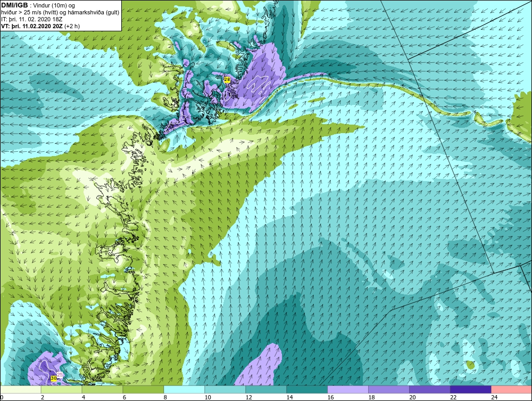Click the legend scale label '22'
This screenshot has width=532, height=401.
(453, 397)
